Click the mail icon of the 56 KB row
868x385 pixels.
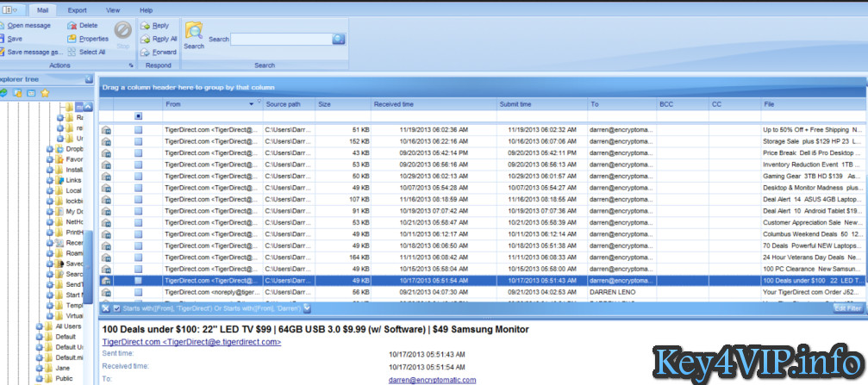click(x=106, y=292)
